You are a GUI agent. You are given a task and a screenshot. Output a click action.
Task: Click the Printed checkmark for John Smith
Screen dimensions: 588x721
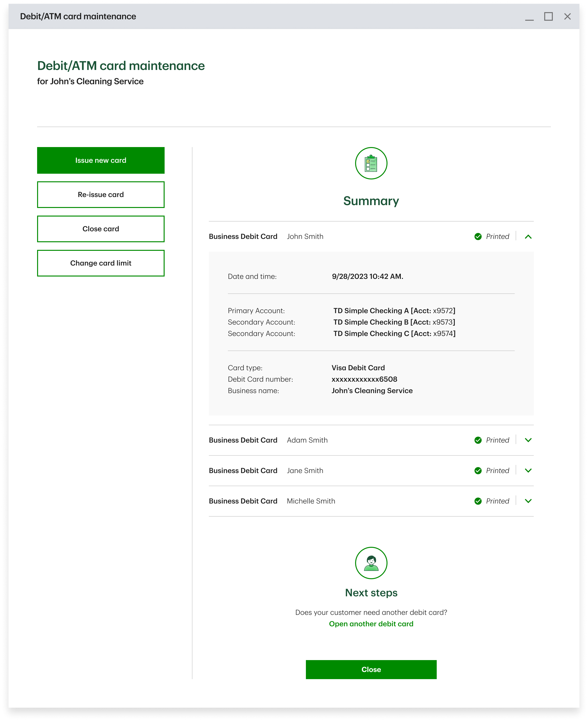478,237
